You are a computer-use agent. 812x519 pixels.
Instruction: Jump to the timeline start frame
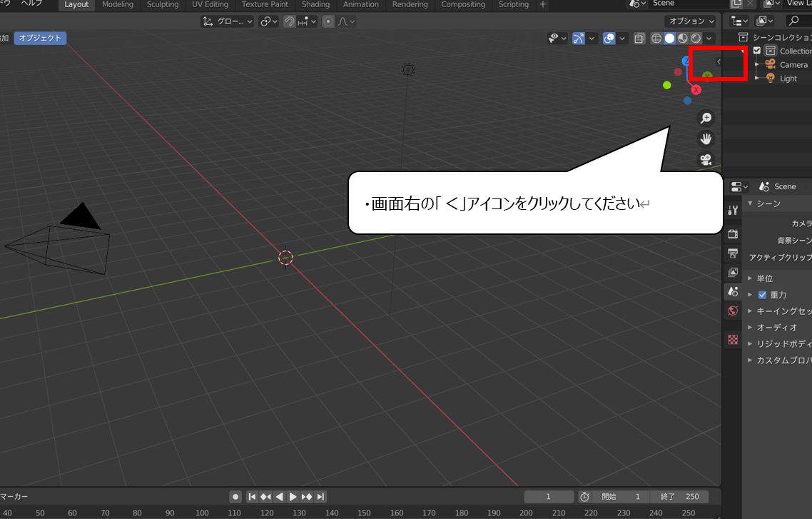[x=252, y=497]
